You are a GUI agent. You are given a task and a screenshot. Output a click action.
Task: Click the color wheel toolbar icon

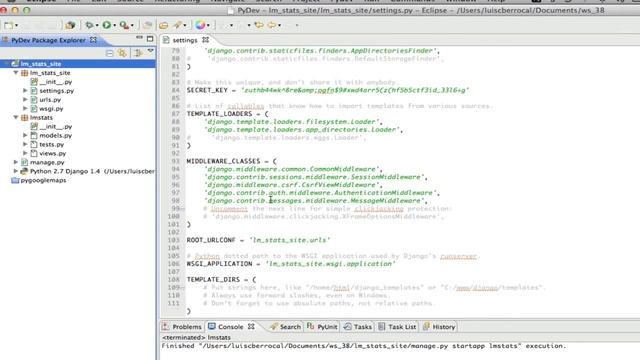pyautogui.click(x=200, y=25)
